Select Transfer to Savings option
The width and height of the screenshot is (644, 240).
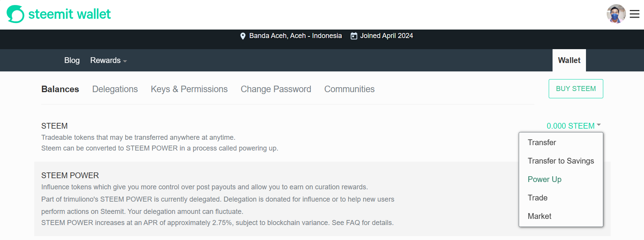tap(561, 161)
